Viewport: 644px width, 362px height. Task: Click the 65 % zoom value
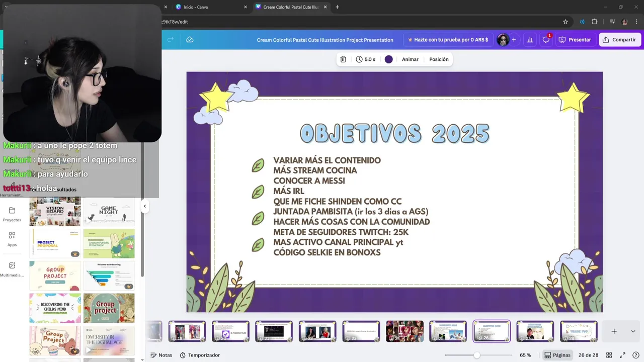[525, 355]
